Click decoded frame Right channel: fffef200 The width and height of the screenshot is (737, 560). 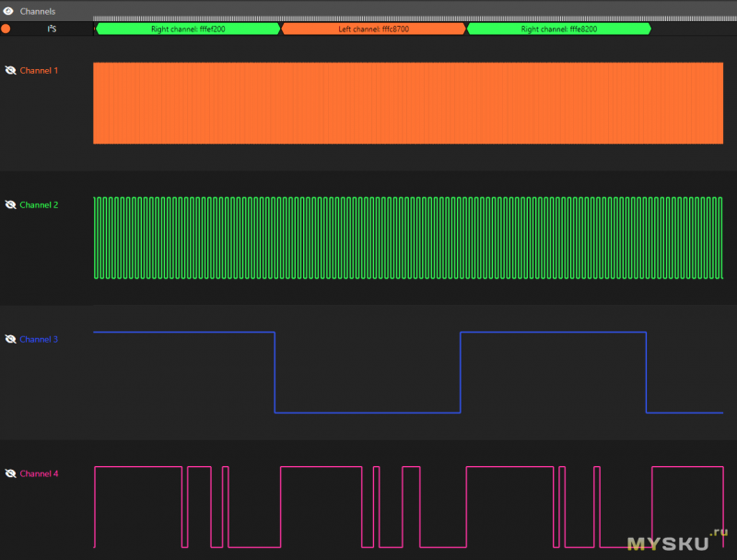pyautogui.click(x=188, y=29)
